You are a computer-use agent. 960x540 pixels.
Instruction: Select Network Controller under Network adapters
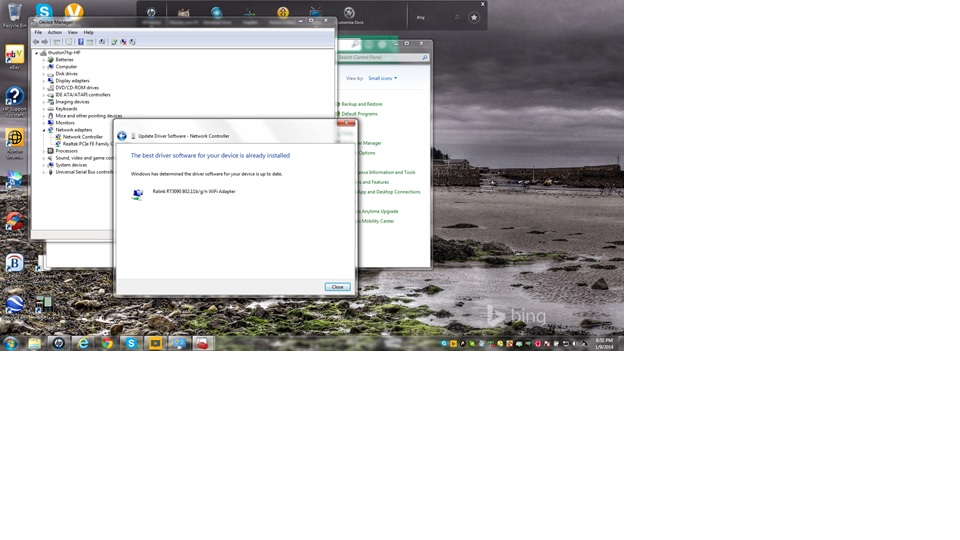(x=83, y=137)
